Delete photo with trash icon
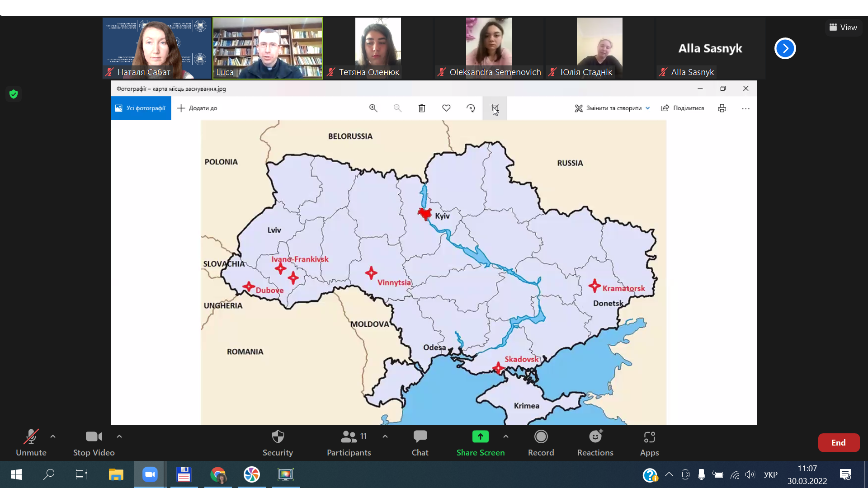 (421, 108)
